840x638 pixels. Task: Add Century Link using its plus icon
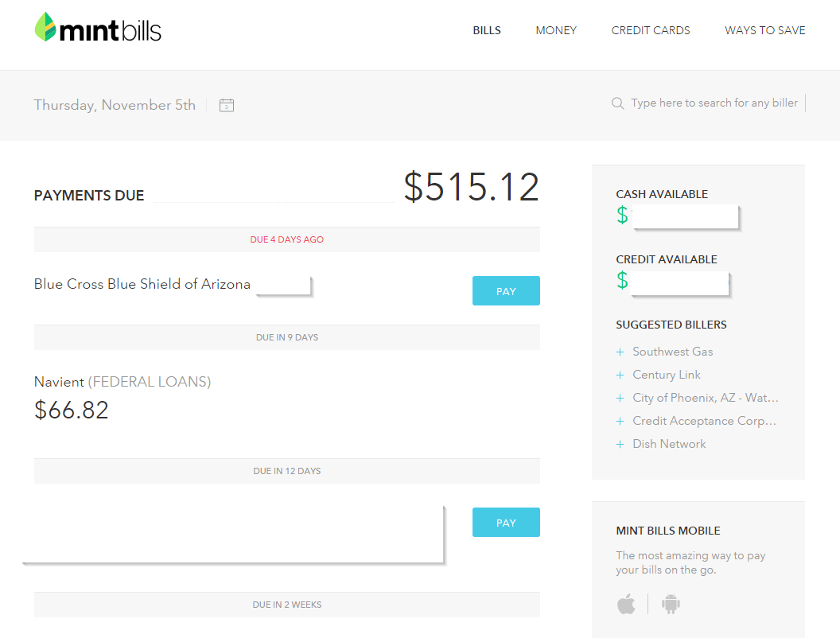click(620, 374)
